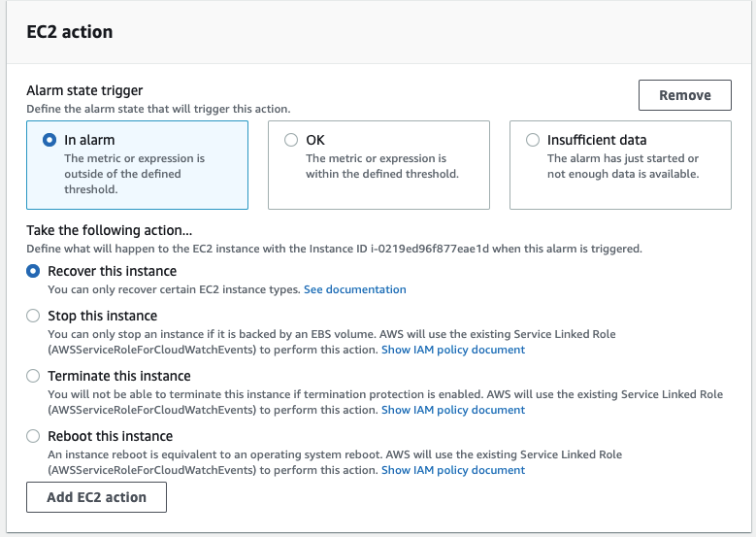Click the 'Reboot this instance' label text
756x537 pixels.
click(110, 436)
